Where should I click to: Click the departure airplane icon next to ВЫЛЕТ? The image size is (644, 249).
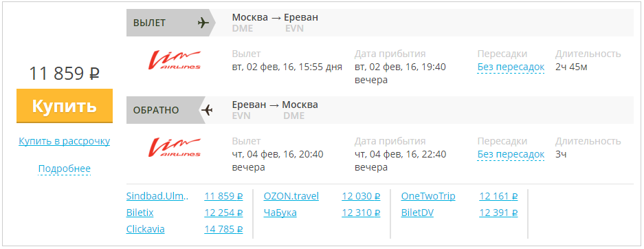[203, 23]
